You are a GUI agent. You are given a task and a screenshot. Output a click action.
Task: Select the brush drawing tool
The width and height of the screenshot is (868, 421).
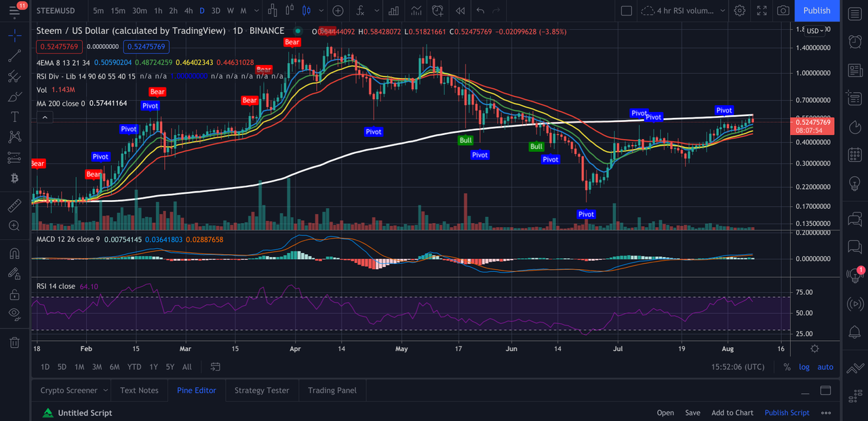tap(14, 96)
